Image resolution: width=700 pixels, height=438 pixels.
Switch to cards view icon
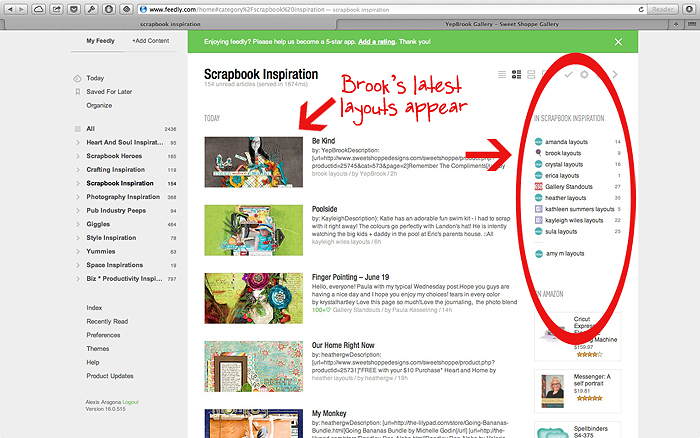[531, 75]
